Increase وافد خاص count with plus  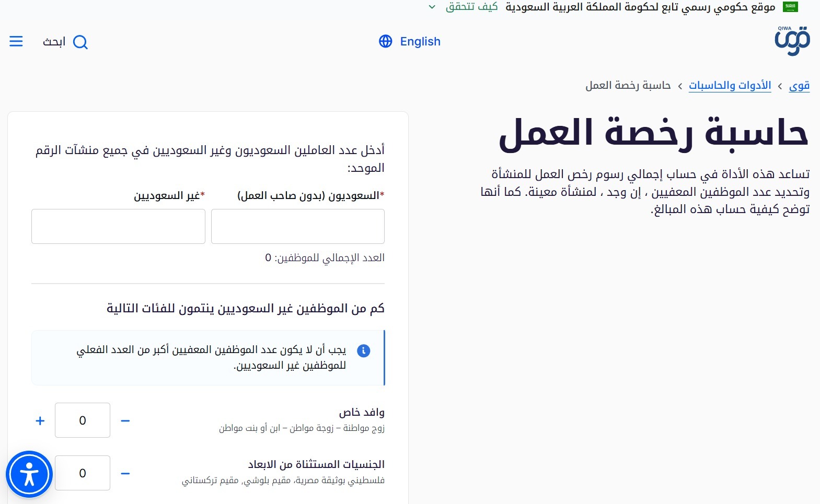pos(40,420)
